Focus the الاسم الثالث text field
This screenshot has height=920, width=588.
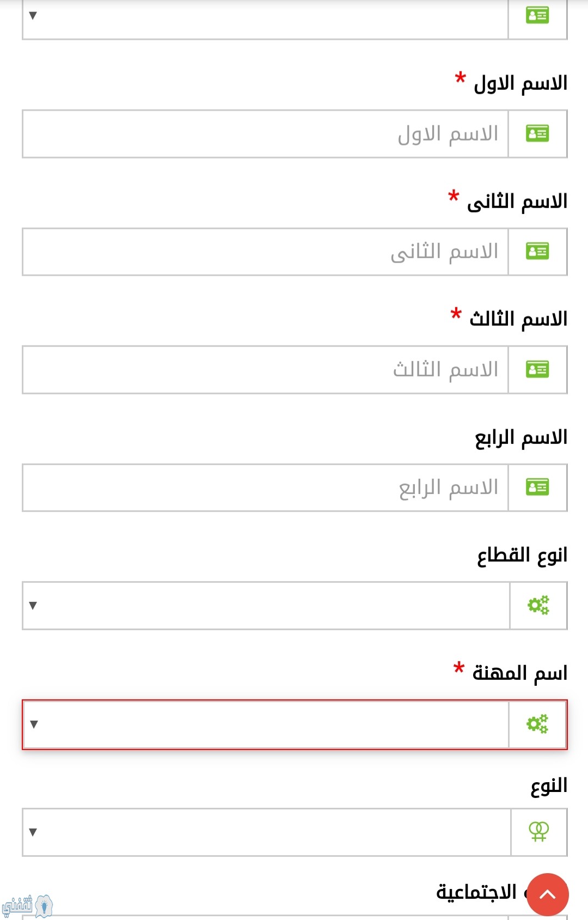(x=265, y=369)
